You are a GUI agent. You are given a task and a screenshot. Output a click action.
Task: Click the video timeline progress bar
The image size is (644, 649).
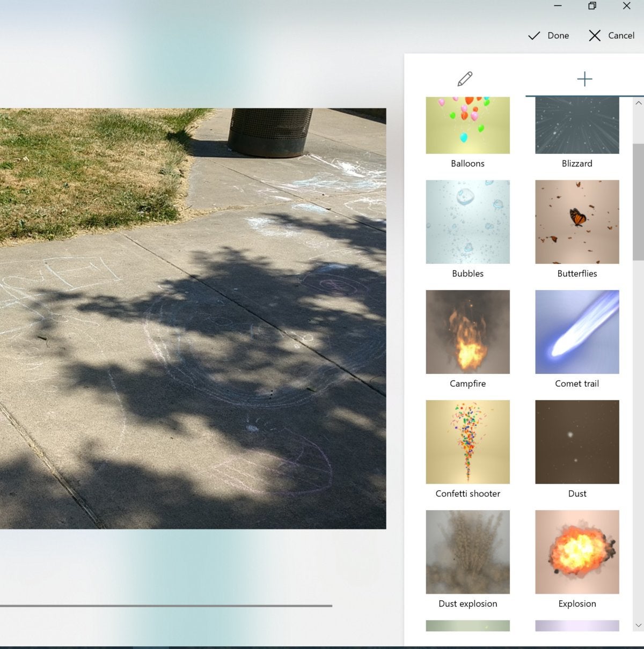166,606
